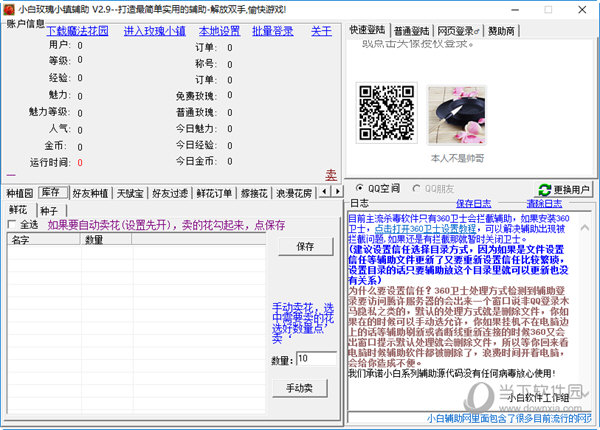Open the 嫁接花 tab

click(x=254, y=193)
